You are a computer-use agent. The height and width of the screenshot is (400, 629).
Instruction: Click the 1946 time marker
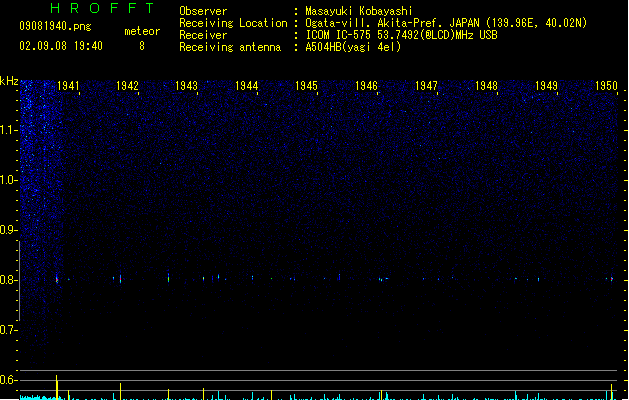pos(366,86)
